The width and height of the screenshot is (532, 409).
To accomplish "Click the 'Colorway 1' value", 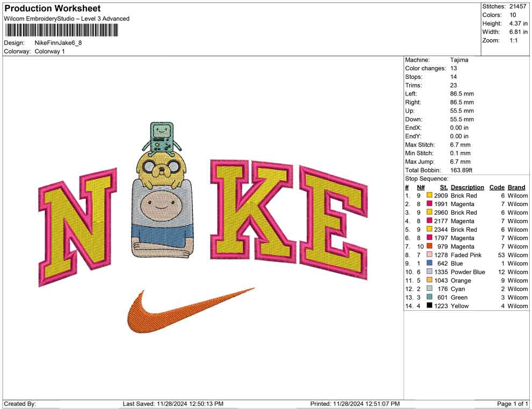I will click(49, 51).
